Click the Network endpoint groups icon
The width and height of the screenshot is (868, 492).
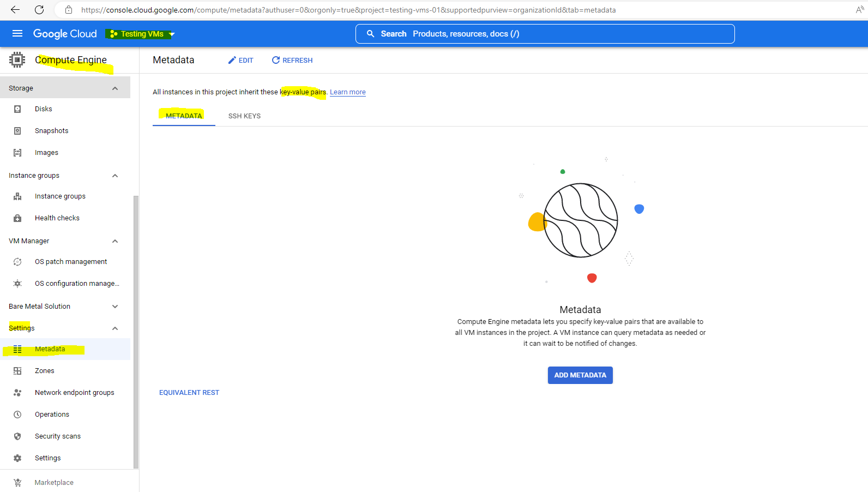point(17,393)
